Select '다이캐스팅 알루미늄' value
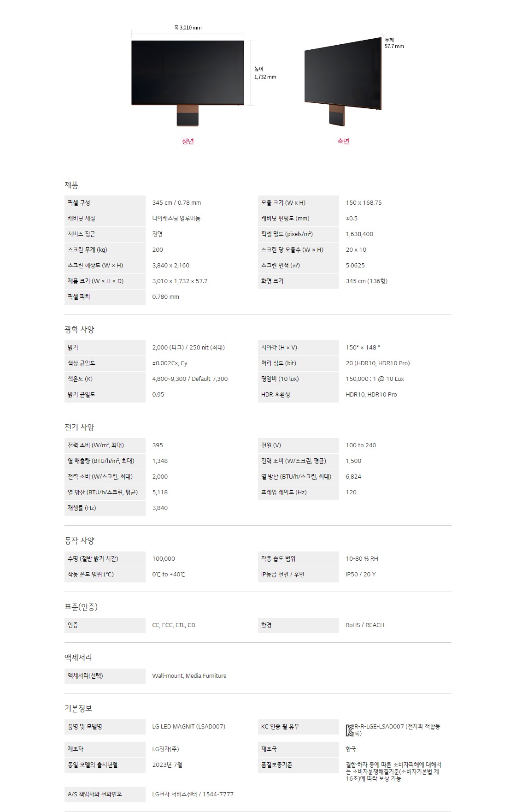The image size is (516, 812). click(176, 219)
